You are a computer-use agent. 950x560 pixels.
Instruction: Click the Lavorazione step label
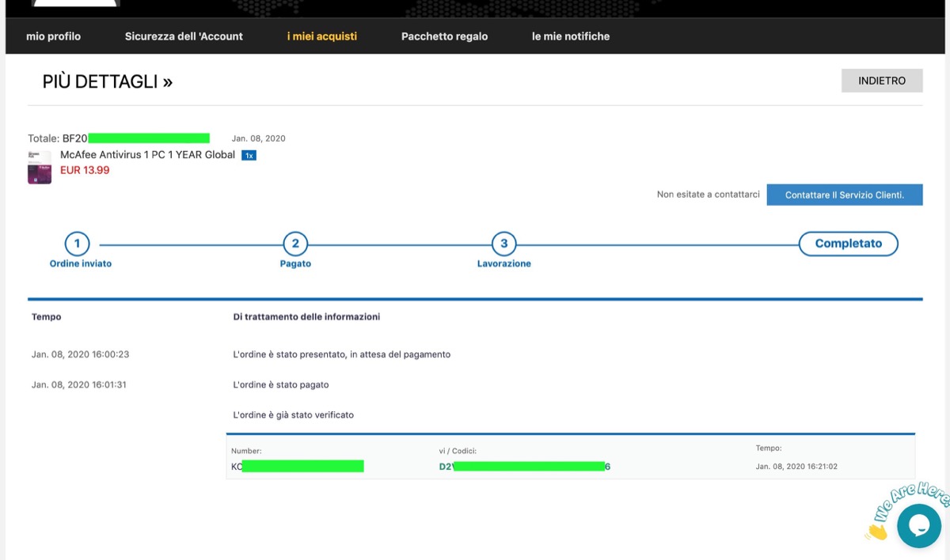click(x=504, y=263)
